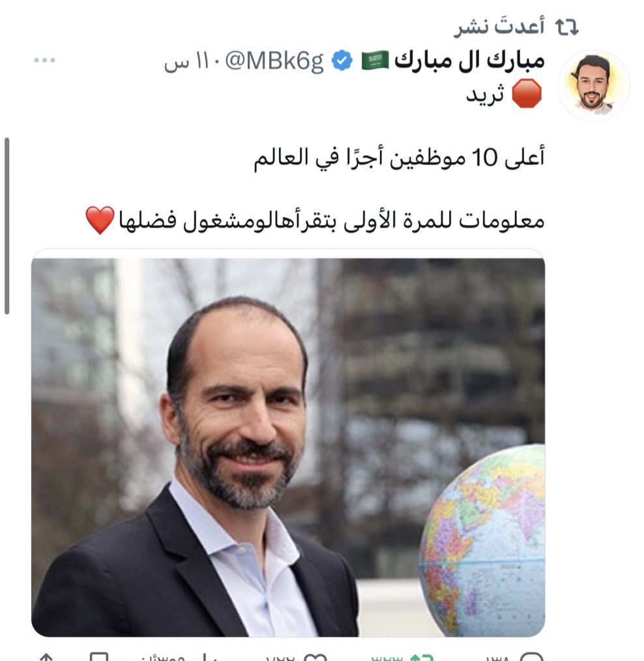Image resolution: width=644 pixels, height=661 pixels.
Task: Open the أعدتَ نشر reposted label
Action: tap(499, 27)
